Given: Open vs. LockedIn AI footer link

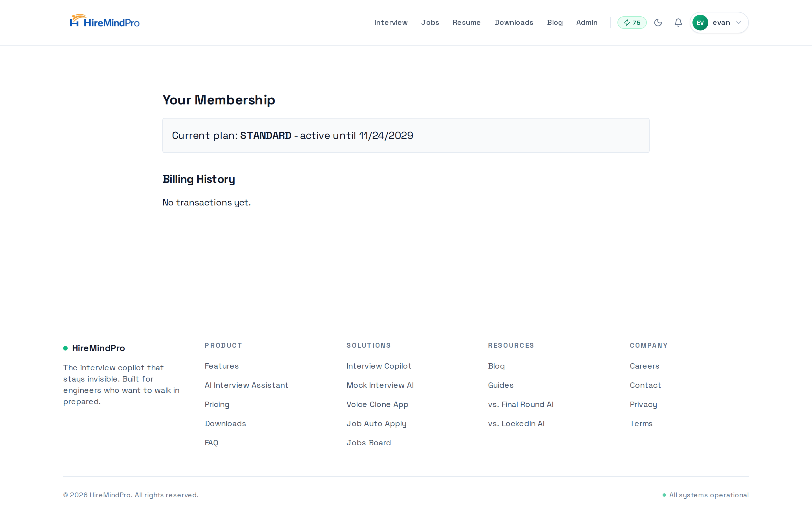Looking at the screenshot, I should tap(516, 423).
